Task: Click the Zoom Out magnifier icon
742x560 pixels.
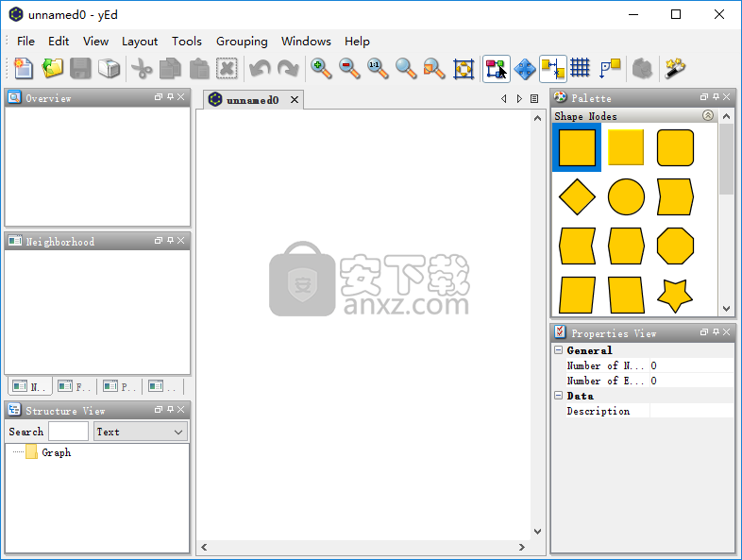Action: click(x=349, y=68)
